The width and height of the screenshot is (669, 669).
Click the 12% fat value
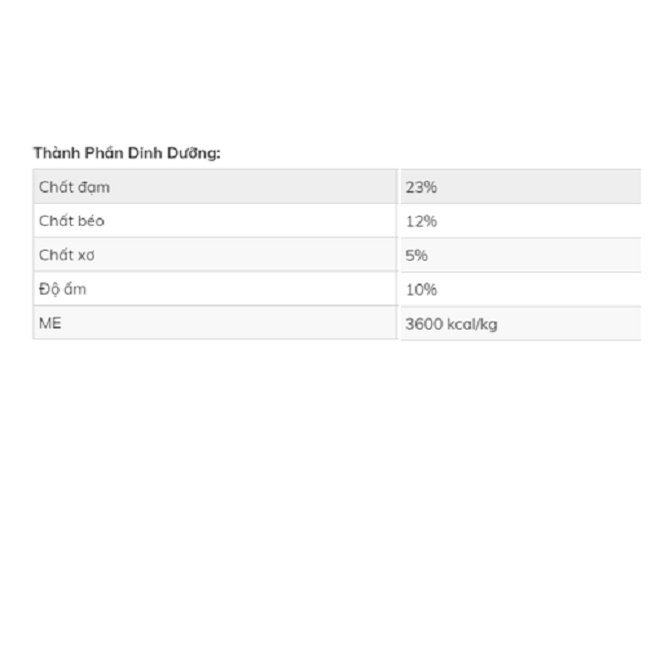421,221
